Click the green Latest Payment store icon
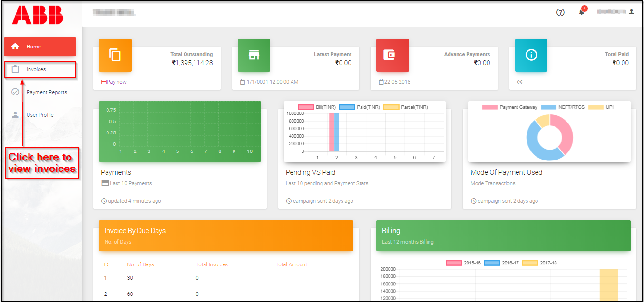 tap(254, 55)
